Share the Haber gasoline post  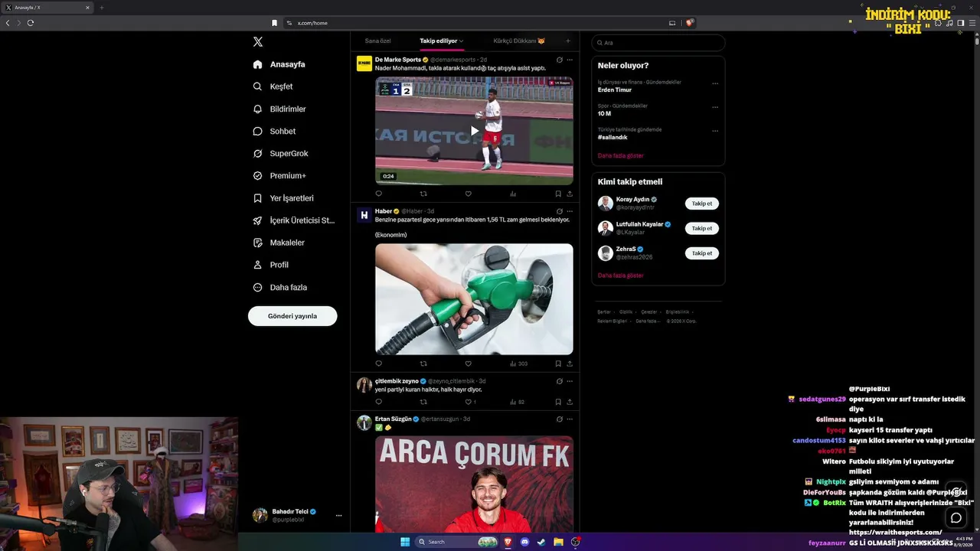point(570,364)
